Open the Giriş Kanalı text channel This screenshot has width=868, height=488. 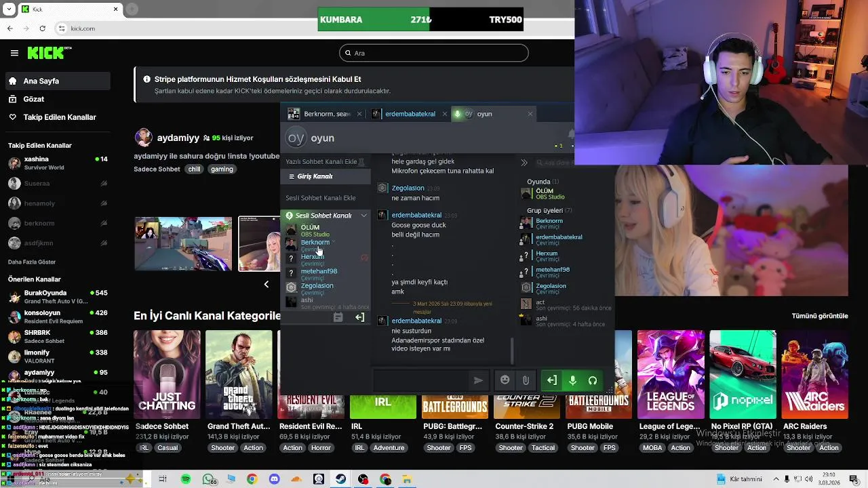[x=325, y=176]
